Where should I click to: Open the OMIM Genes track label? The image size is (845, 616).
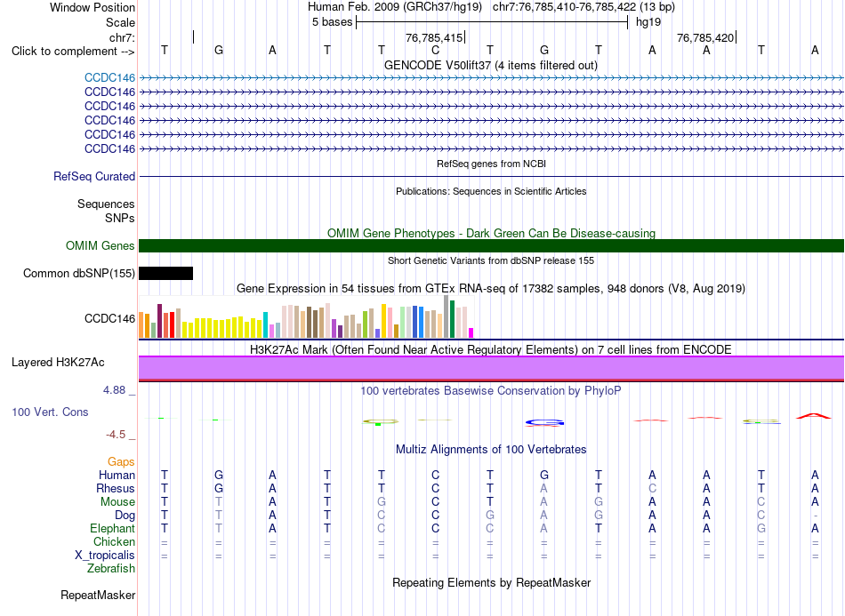[x=101, y=245]
